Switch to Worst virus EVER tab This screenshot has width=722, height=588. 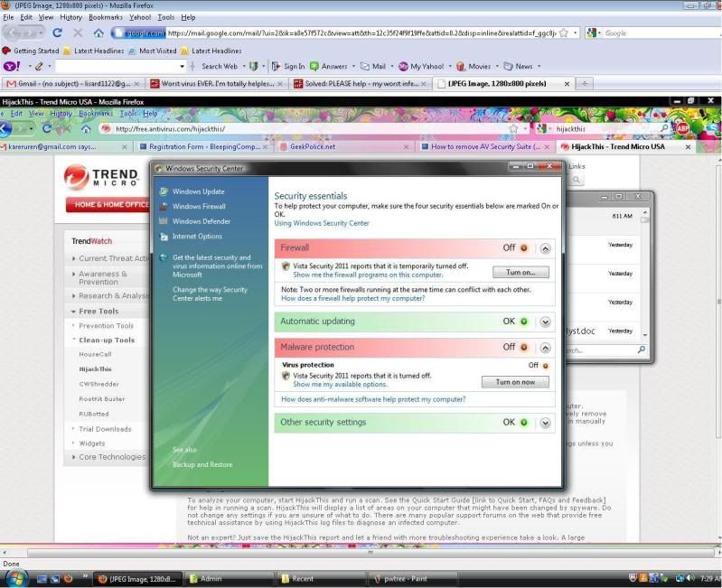[x=216, y=84]
